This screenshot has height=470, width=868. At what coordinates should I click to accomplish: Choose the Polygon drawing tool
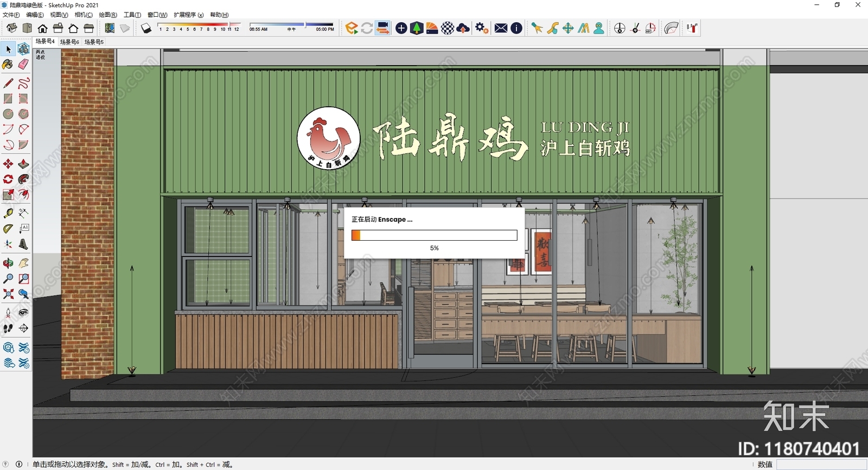tap(23, 114)
